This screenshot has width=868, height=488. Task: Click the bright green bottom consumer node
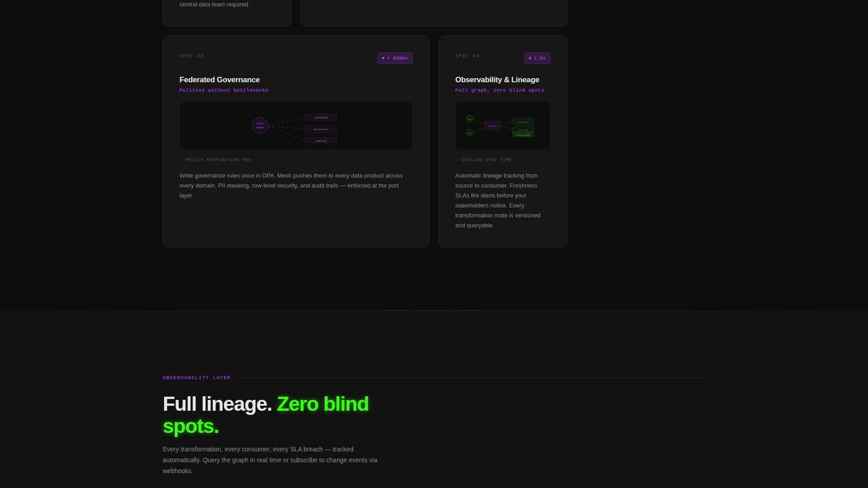[523, 135]
